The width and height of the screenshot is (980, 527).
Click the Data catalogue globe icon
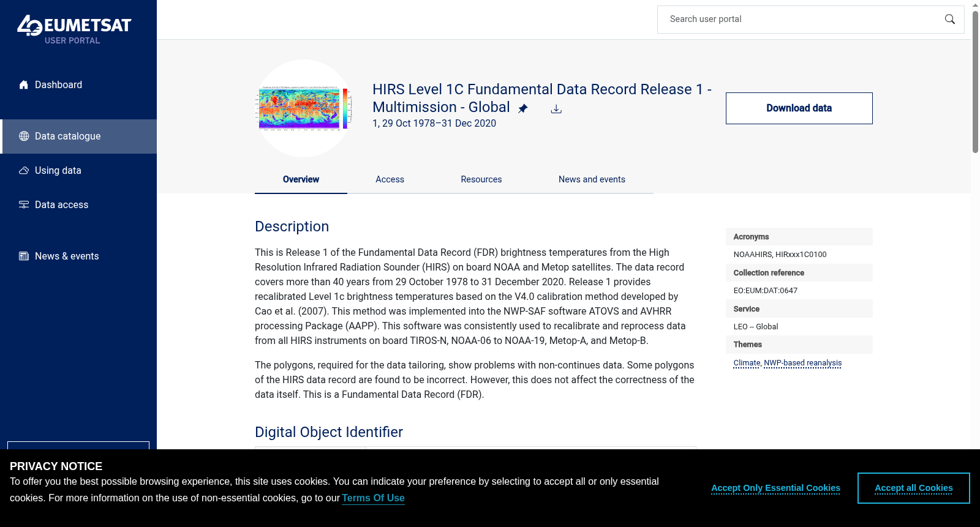point(24,136)
